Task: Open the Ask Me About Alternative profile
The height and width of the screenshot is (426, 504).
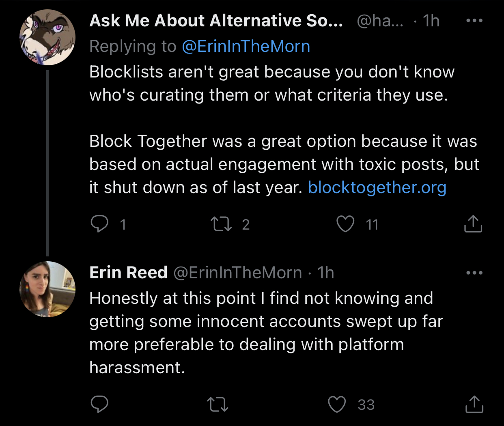Action: point(216,21)
